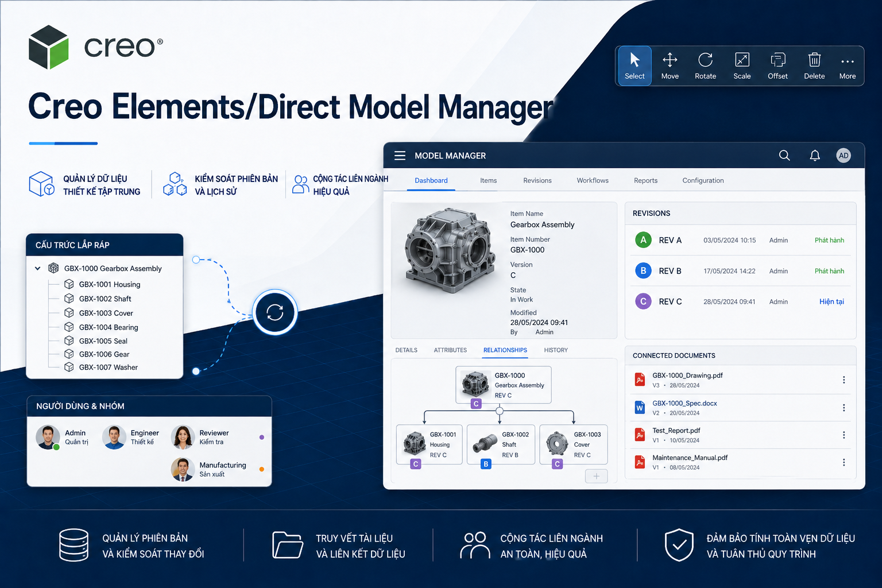Click the search magnifier icon

784,156
